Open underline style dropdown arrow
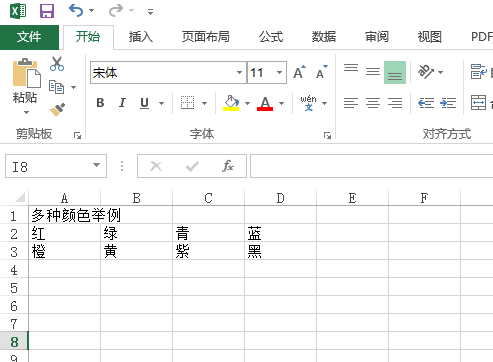 click(162, 103)
